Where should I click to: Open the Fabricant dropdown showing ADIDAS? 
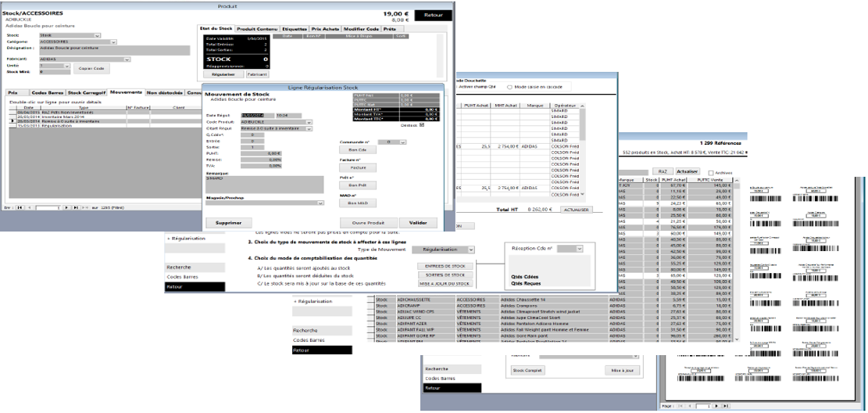(127, 59)
